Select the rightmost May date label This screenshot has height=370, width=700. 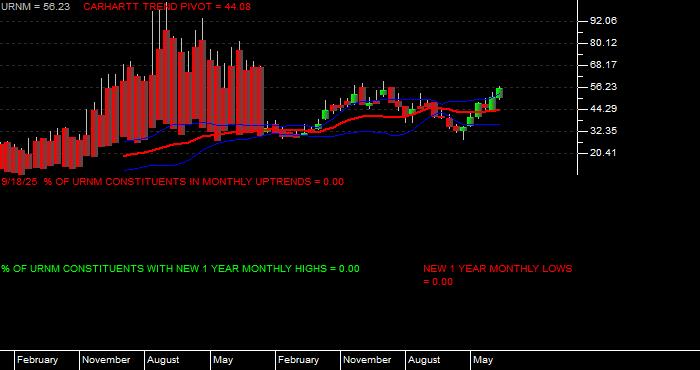point(483,360)
